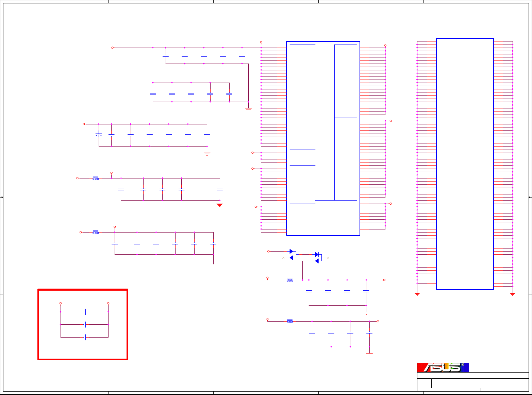
Task: Select the bottom horizontal capacitor of the three-capacitor group
Action: pyautogui.click(x=85, y=337)
